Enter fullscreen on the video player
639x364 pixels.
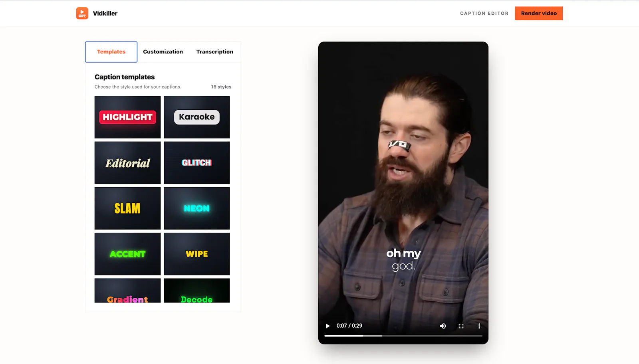pyautogui.click(x=461, y=326)
